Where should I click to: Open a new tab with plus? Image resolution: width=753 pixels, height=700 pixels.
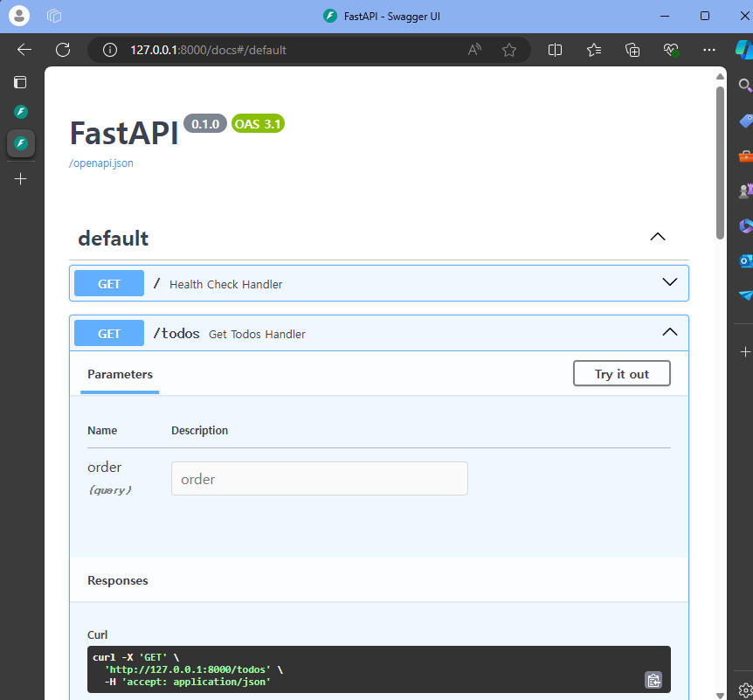click(x=21, y=179)
